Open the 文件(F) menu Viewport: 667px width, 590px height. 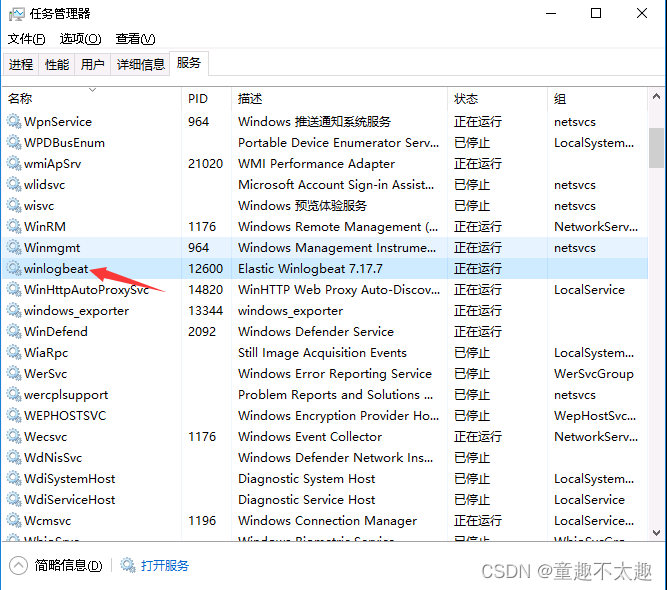[x=26, y=39]
